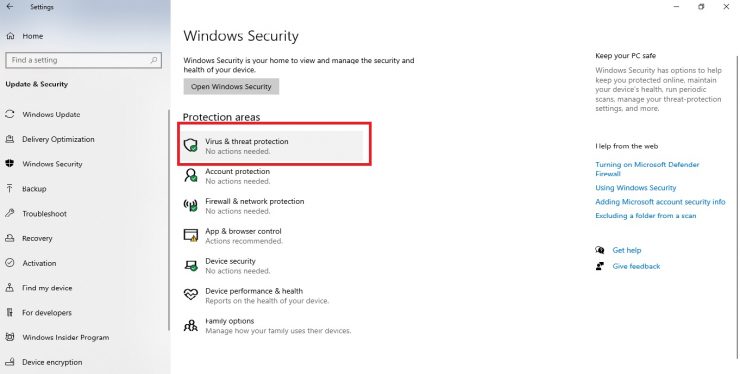Click the Family options people icon
Viewport: 740px width, 374px height.
pyautogui.click(x=191, y=325)
